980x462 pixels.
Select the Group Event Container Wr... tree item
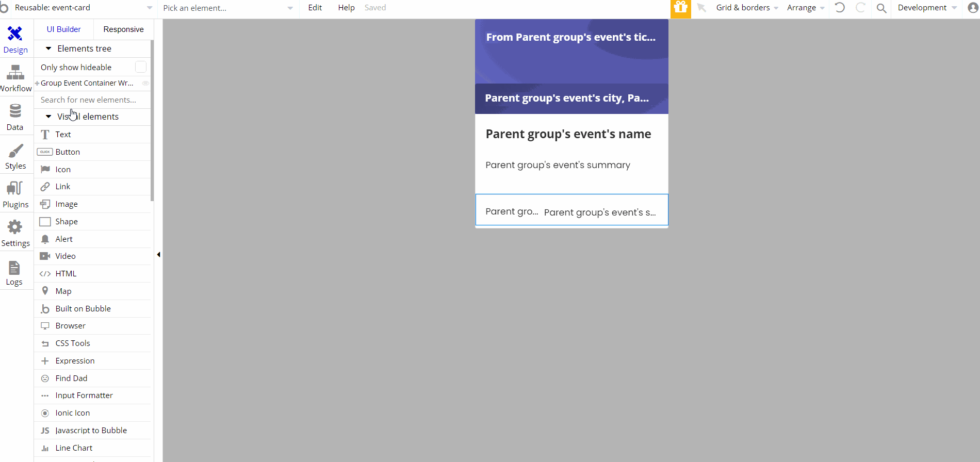(x=87, y=83)
